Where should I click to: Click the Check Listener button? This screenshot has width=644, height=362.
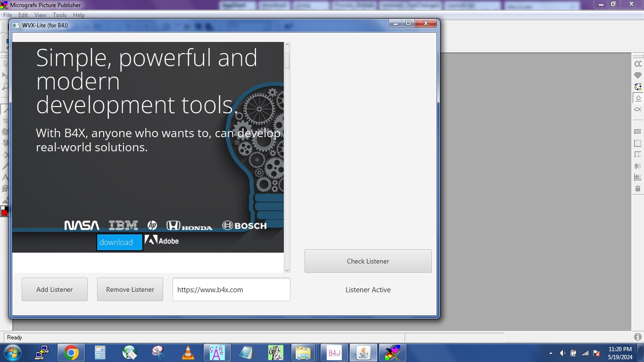click(x=368, y=261)
